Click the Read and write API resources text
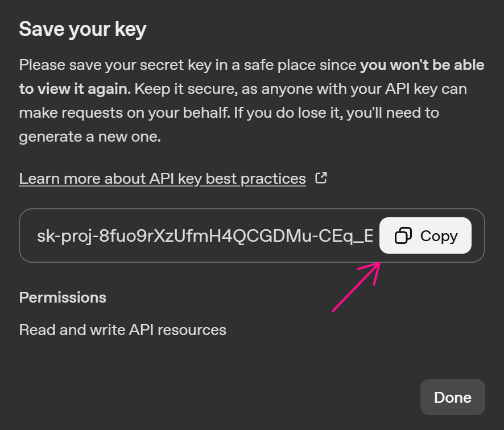 tap(122, 329)
